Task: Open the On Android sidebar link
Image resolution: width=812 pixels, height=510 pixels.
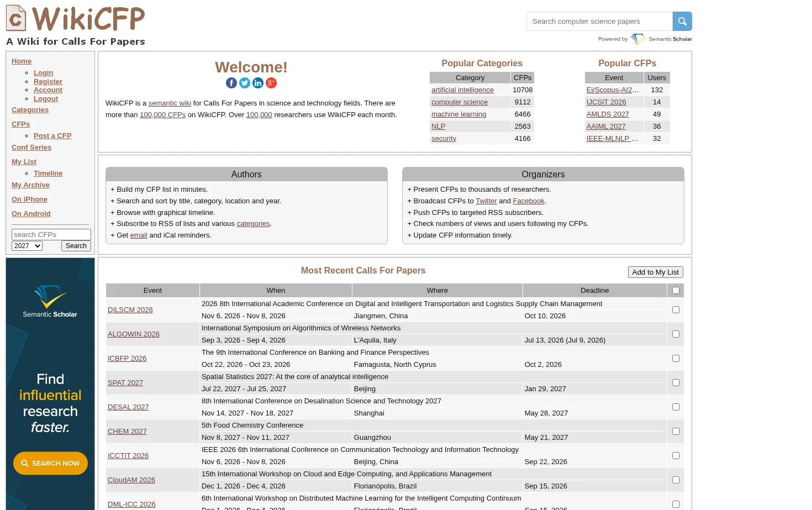Action: [x=31, y=214]
